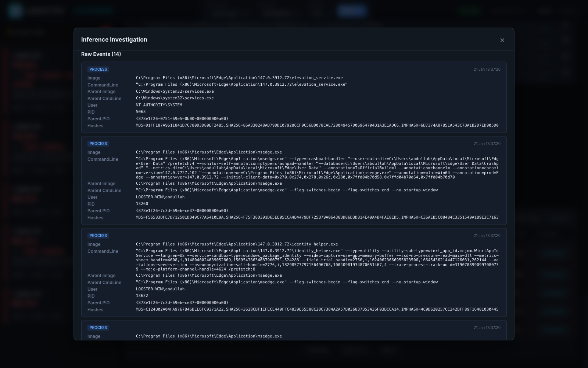Select Parent PID ending 0b00-000000000a00
588x368 pixels.
[182, 119]
